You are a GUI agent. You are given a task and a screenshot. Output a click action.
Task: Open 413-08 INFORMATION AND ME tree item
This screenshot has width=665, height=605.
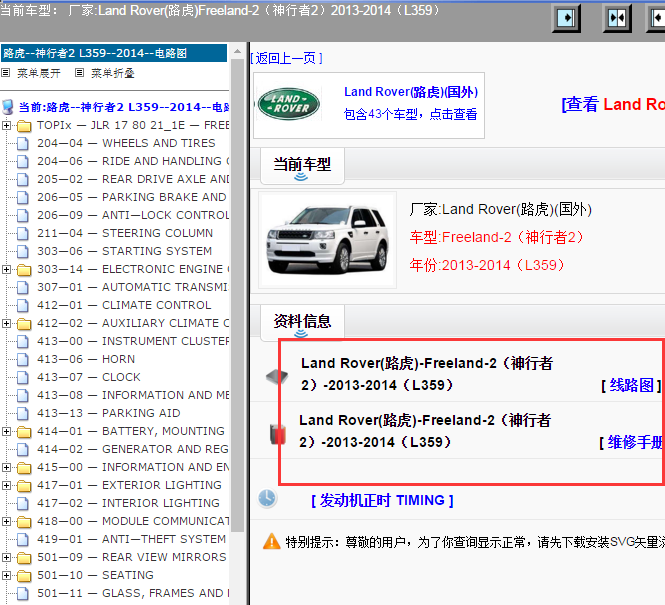coord(133,395)
